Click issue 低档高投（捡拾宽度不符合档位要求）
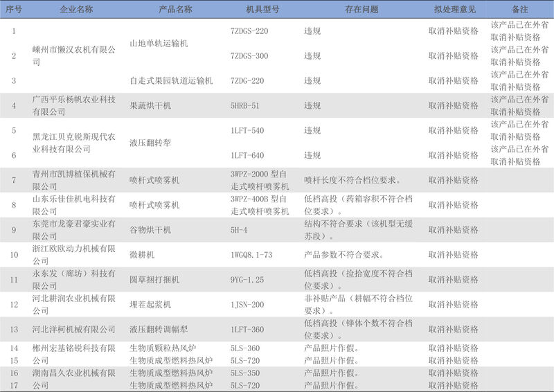 click(x=358, y=280)
